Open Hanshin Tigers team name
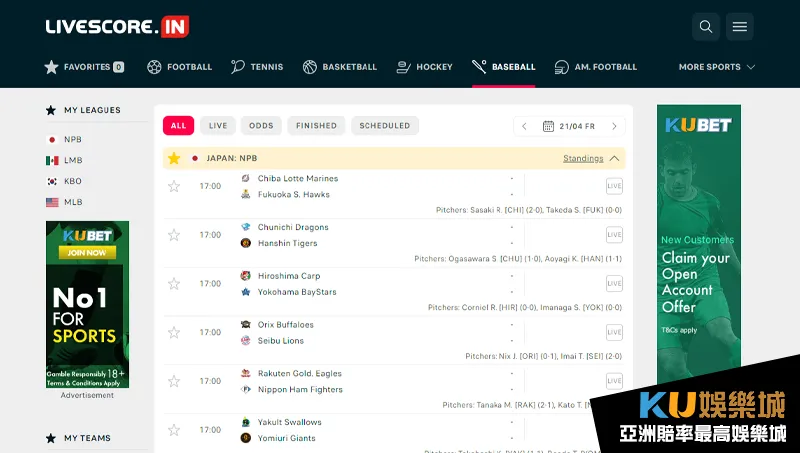800x453 pixels. click(x=288, y=243)
